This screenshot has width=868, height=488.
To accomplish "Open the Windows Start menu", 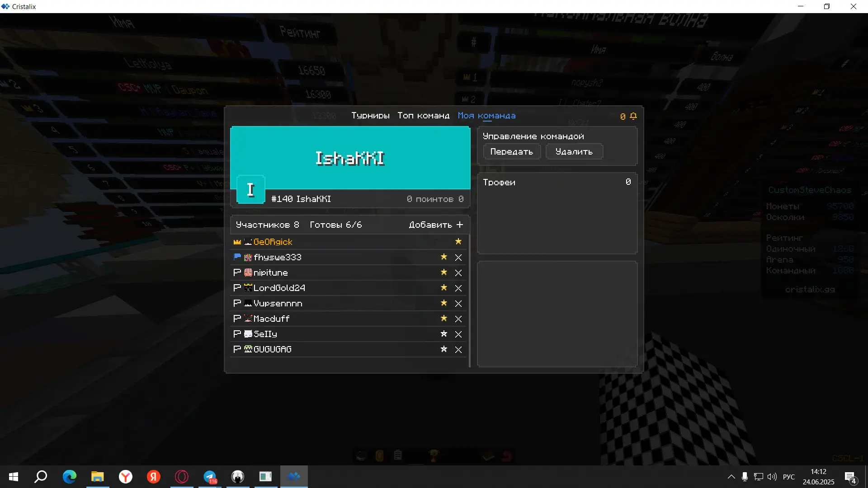I will coord(14,477).
